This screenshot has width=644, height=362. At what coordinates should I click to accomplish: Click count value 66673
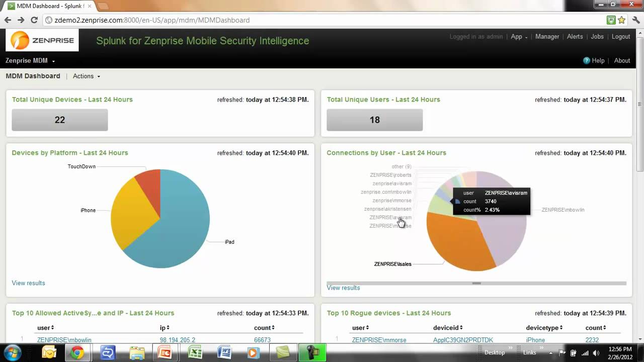(262, 340)
